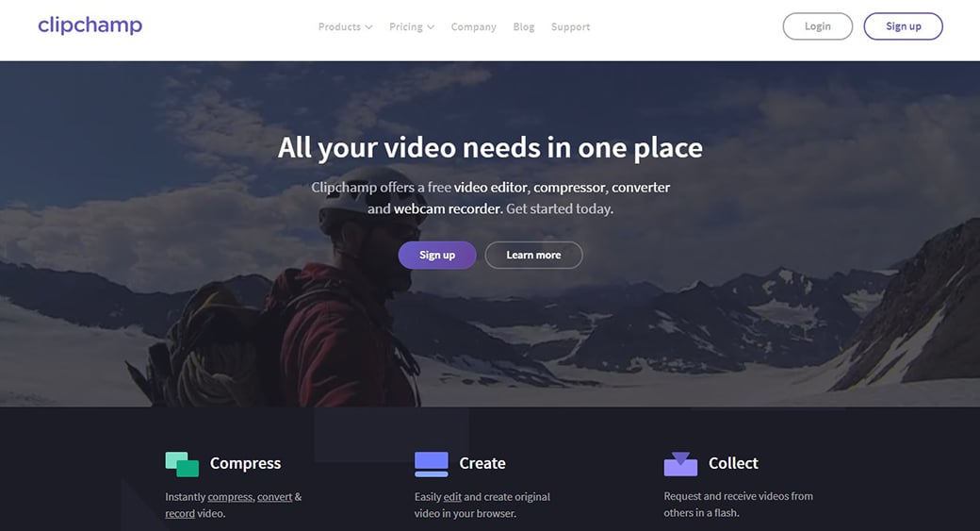The width and height of the screenshot is (980, 531).
Task: Click the blue Create icon
Action: click(432, 463)
